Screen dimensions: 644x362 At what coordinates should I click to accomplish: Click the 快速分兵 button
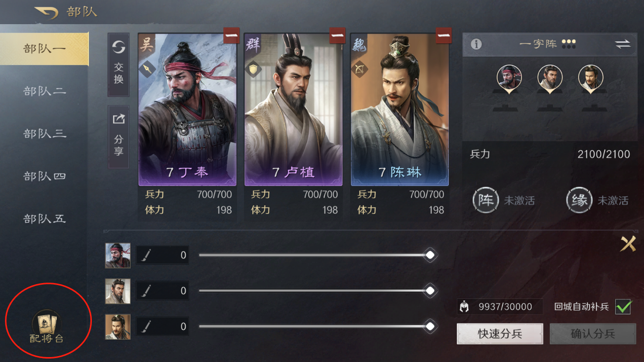coord(500,334)
